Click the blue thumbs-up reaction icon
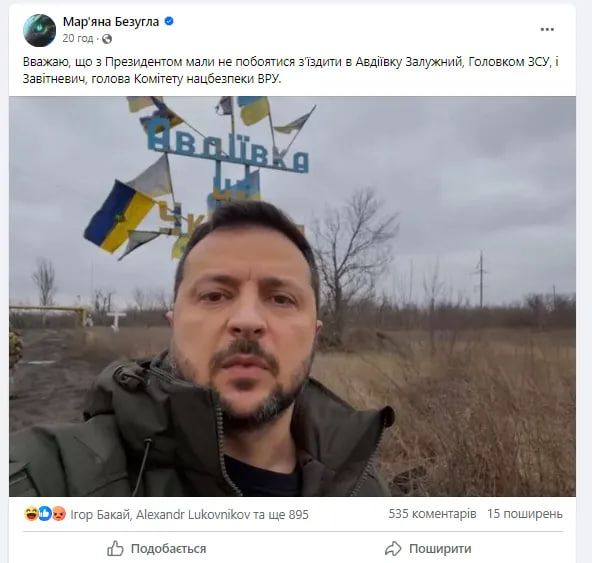Screen dimensions: 592x563 45,514
